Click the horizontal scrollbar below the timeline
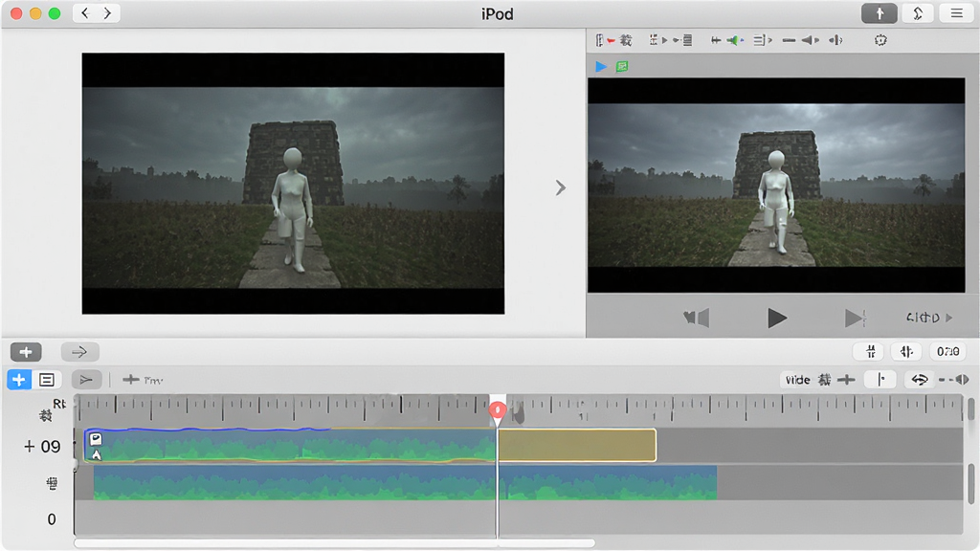Image resolution: width=980 pixels, height=551 pixels. click(334, 543)
